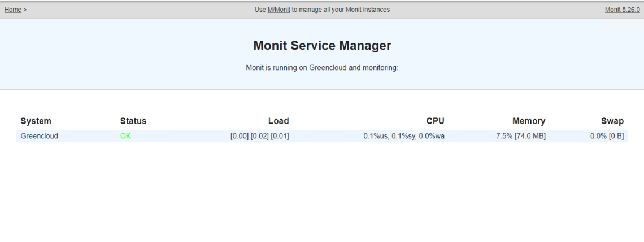Click the green OK status text
The image size is (644, 242).
coord(125,136)
